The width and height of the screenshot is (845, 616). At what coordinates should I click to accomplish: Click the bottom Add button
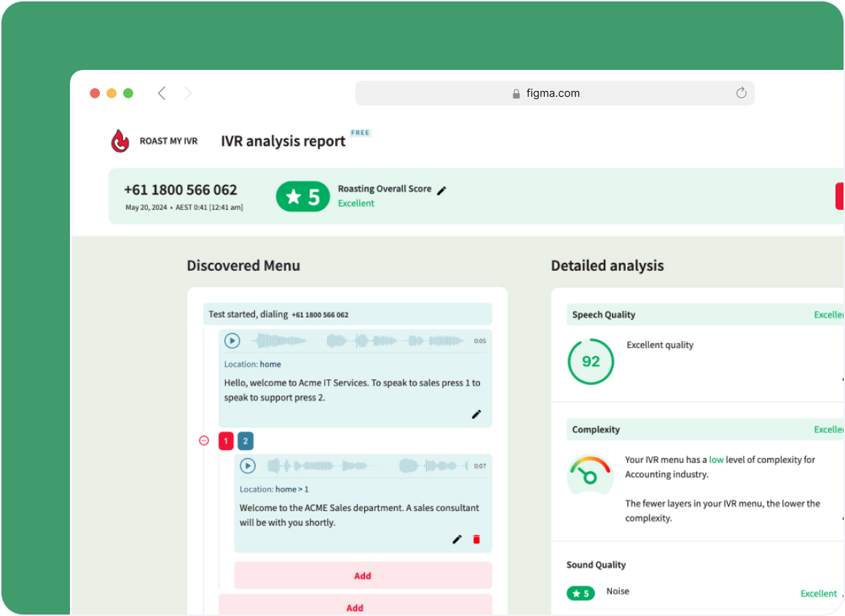[x=355, y=607]
